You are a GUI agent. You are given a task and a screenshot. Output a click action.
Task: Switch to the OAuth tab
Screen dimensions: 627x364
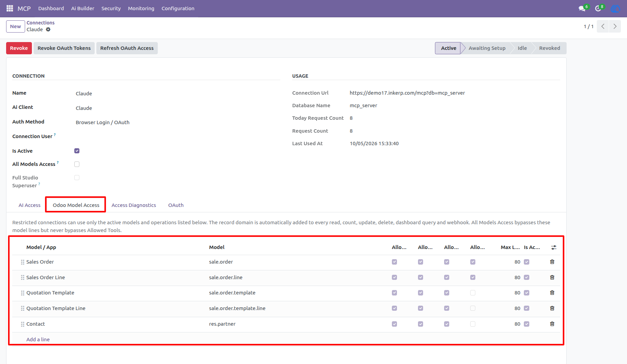tap(176, 205)
